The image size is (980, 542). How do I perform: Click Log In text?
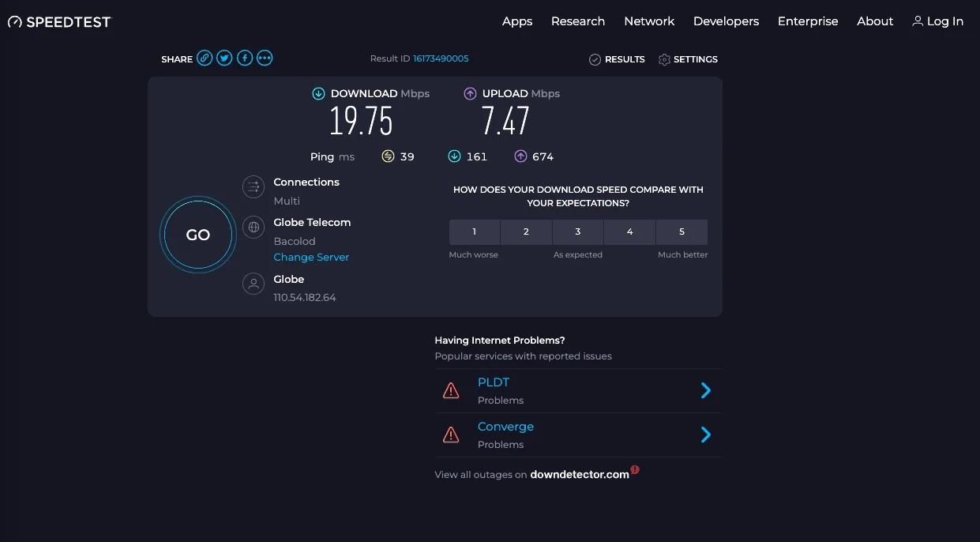click(x=945, y=21)
